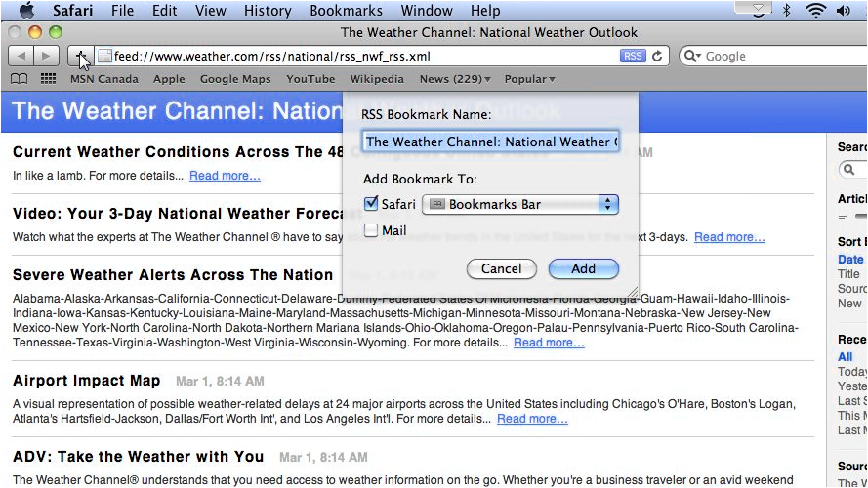
Task: Adjust the Article Length slider
Action: tap(859, 214)
